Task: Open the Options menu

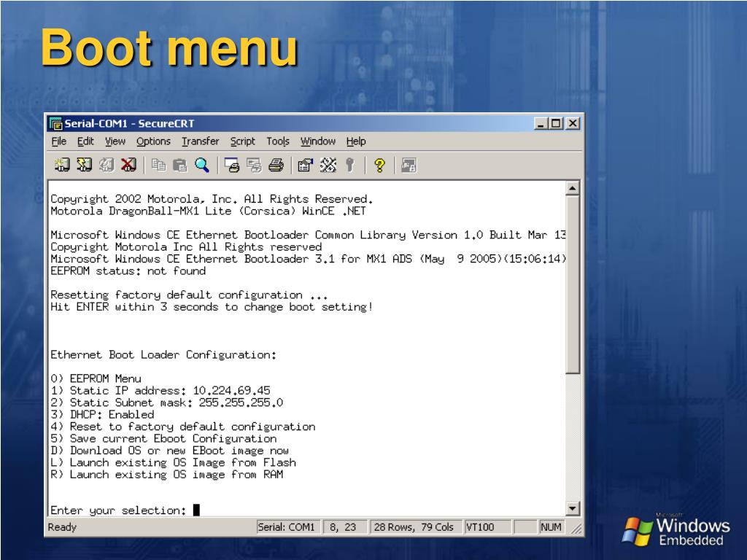Action: (x=153, y=141)
